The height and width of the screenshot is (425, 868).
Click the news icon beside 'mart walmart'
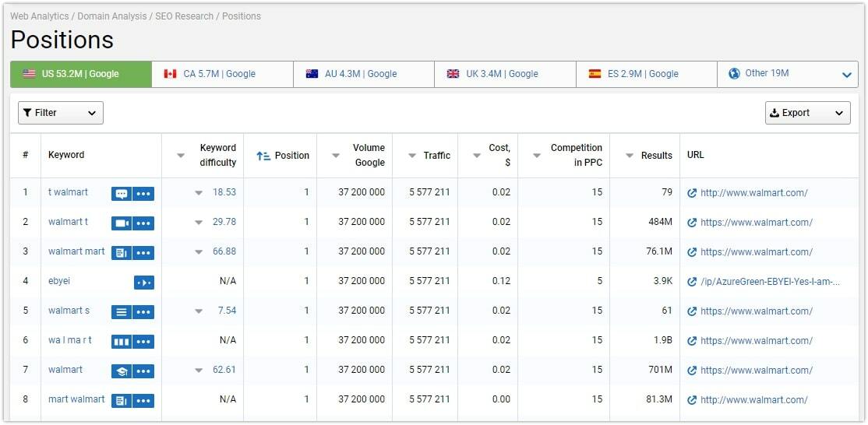[122, 401]
